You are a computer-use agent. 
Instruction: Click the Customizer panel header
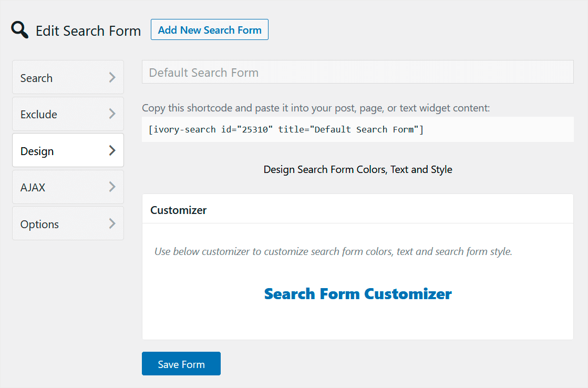(178, 209)
